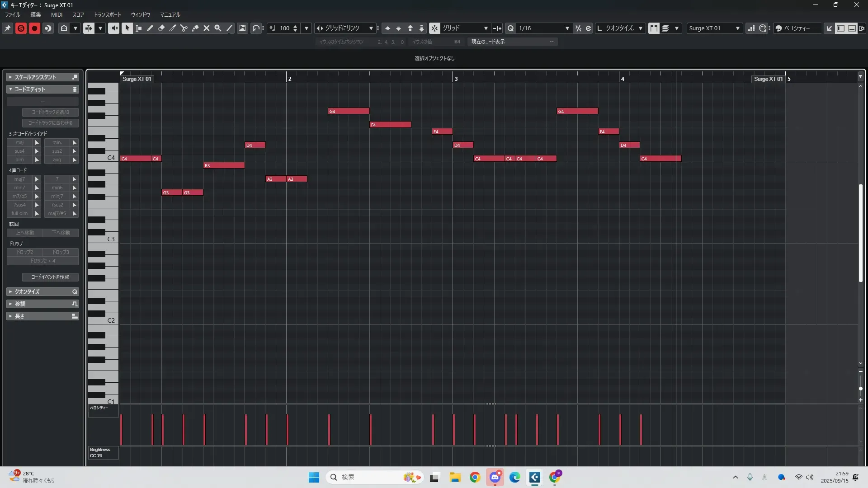Image resolution: width=868 pixels, height=488 pixels.
Task: Select the Erase tool
Action: [x=161, y=28]
